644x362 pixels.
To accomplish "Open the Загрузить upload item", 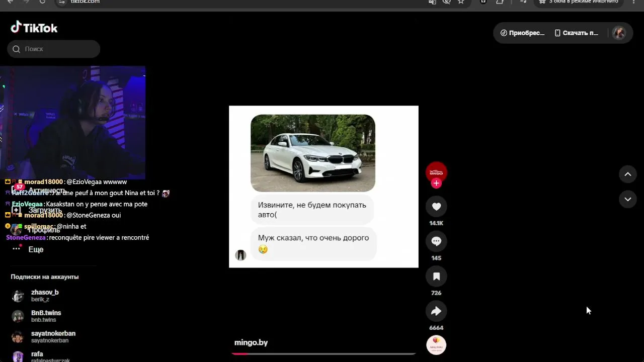I will [36, 210].
